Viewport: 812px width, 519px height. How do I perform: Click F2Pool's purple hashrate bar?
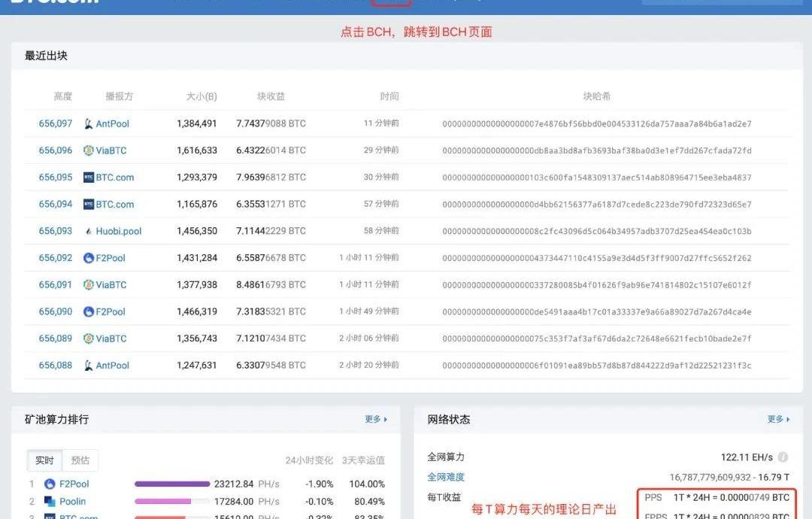172,484
